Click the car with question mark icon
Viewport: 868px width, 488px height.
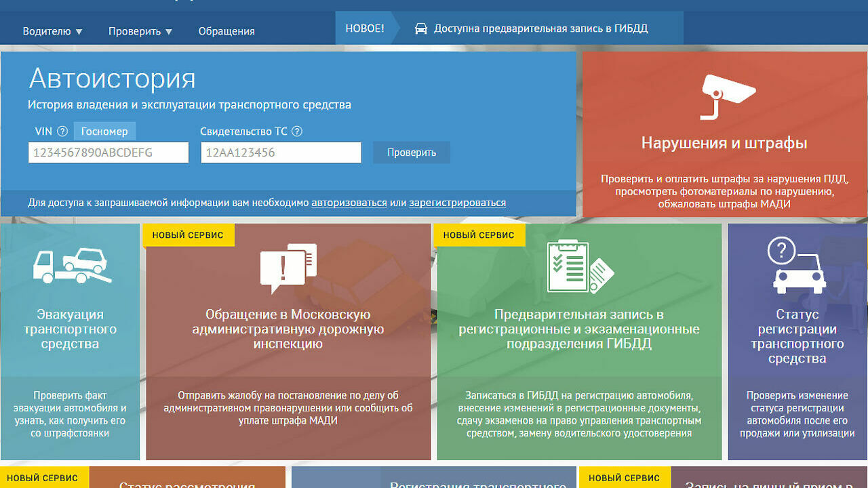[797, 266]
